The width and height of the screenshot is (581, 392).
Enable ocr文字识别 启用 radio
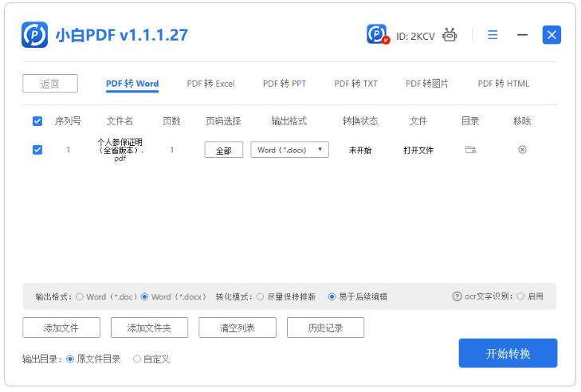(x=520, y=296)
